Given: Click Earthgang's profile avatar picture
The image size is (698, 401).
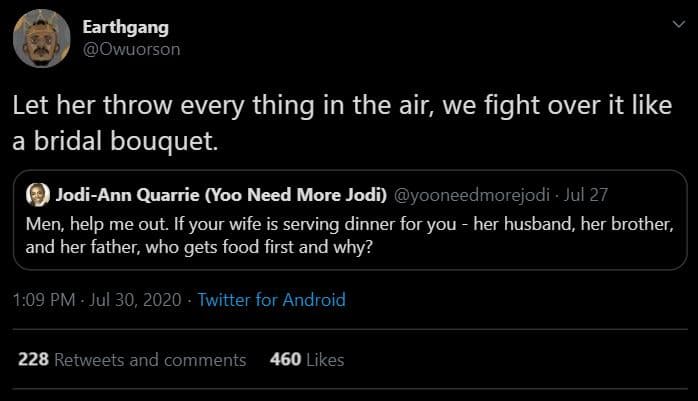Looking at the screenshot, I should 41,39.
